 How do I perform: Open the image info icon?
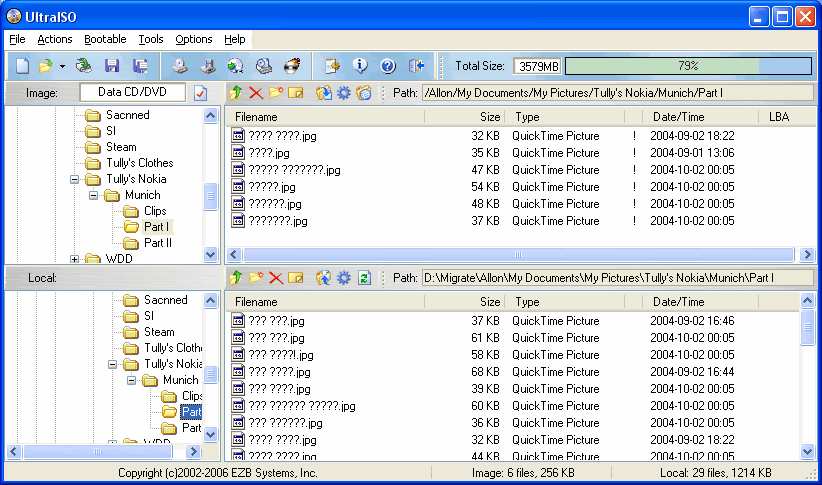tap(360, 66)
